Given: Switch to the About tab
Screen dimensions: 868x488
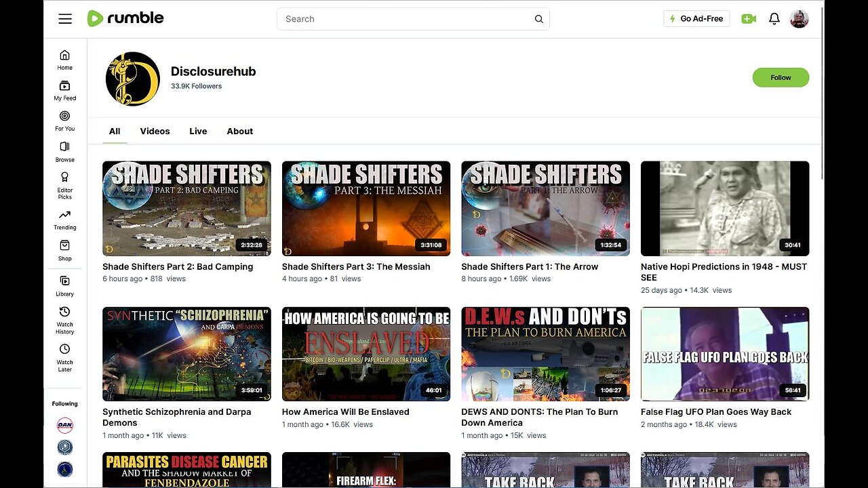Looking at the screenshot, I should 240,131.
